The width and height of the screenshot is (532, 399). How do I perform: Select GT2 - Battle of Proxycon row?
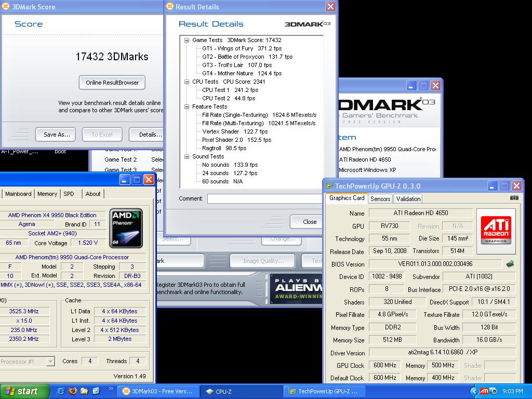[247, 57]
